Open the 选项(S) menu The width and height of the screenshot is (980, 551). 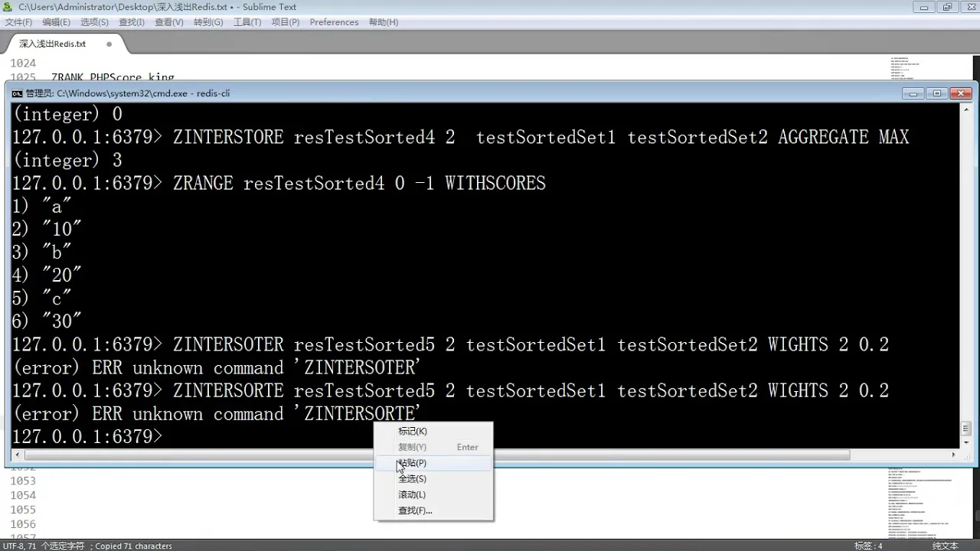(94, 22)
